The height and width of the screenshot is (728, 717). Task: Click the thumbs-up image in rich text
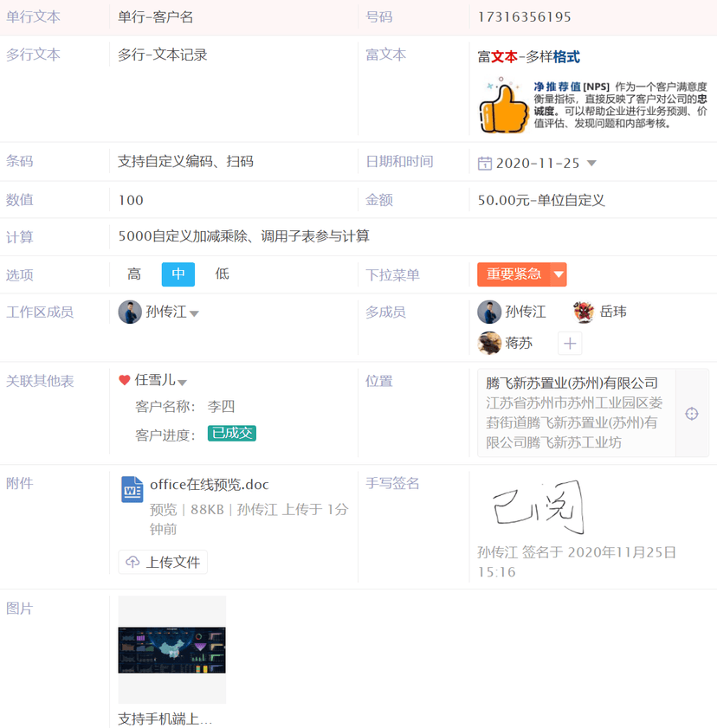click(504, 106)
